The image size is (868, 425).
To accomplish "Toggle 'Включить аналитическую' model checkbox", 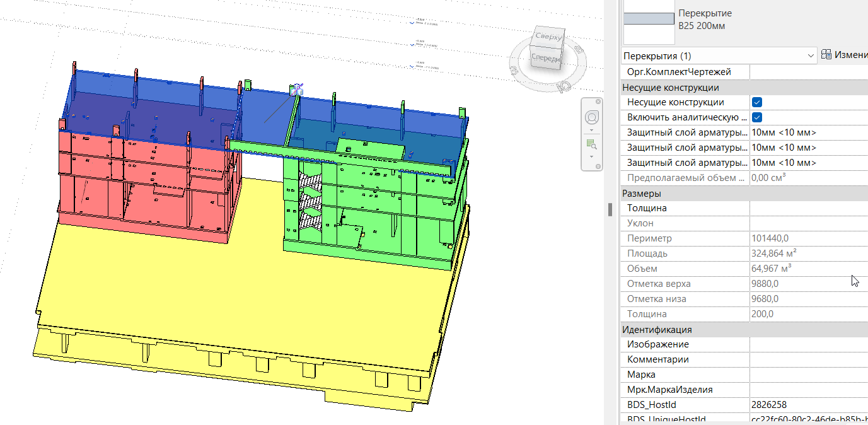I will [757, 117].
